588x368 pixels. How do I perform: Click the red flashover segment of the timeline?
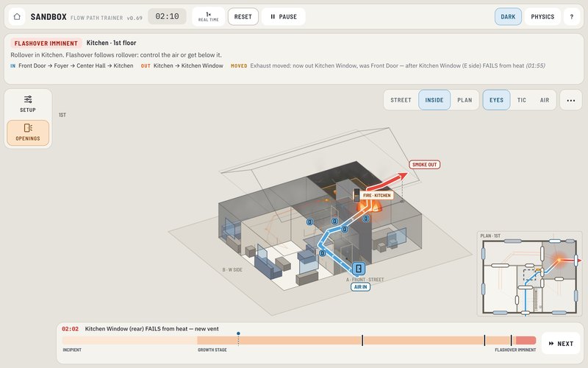tap(526, 341)
